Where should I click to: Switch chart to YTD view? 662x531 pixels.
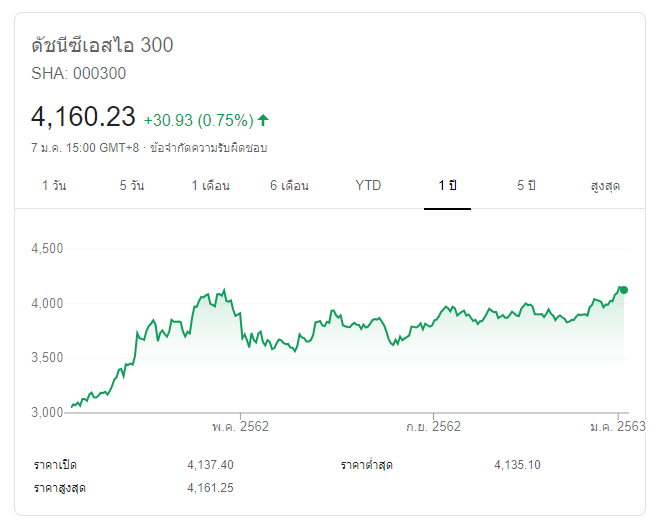pyautogui.click(x=368, y=186)
